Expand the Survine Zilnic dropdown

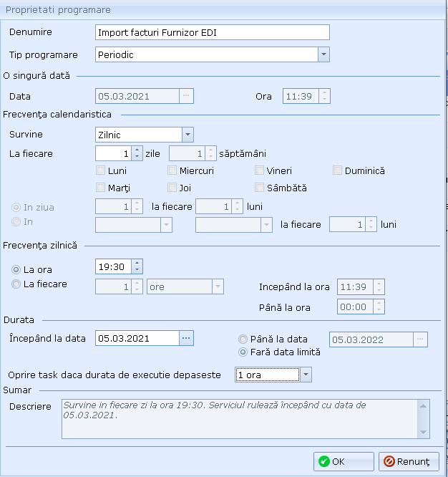188,135
